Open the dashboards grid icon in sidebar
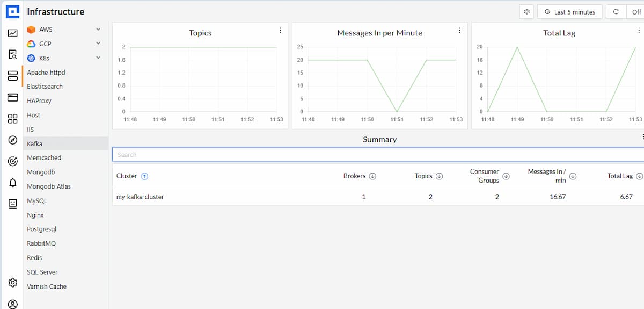This screenshot has height=309, width=644. click(x=12, y=119)
